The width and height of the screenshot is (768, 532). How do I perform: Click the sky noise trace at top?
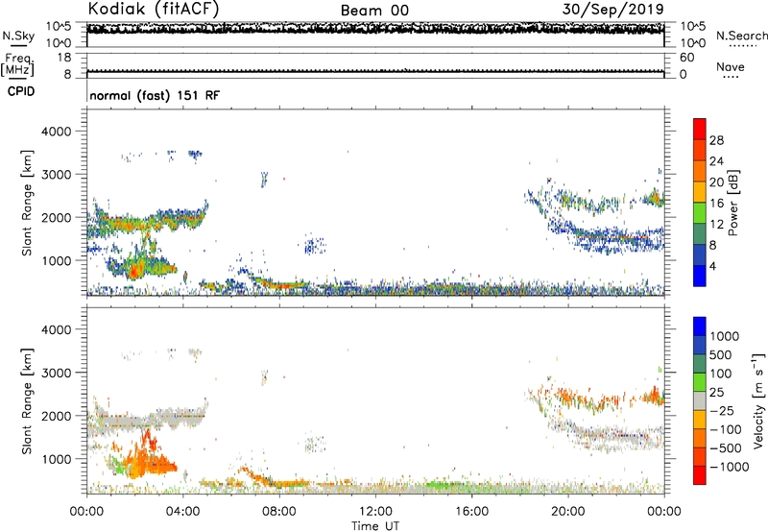pos(375,29)
